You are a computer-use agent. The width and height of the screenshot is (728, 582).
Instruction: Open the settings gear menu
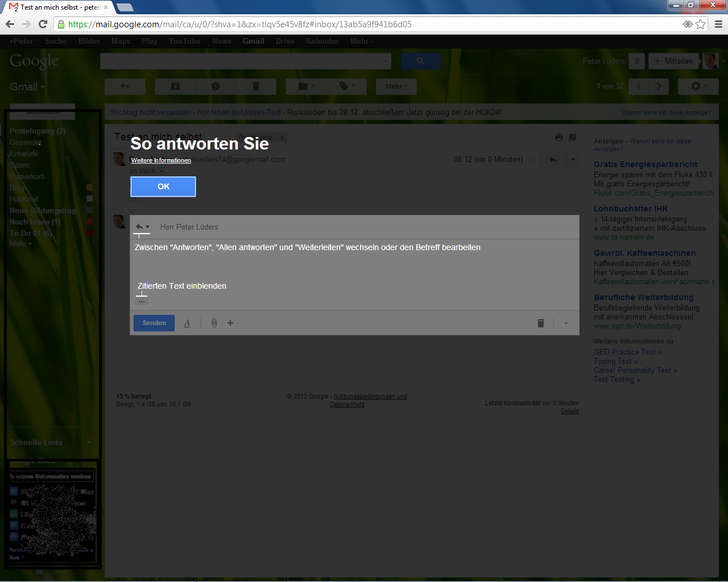coord(698,86)
